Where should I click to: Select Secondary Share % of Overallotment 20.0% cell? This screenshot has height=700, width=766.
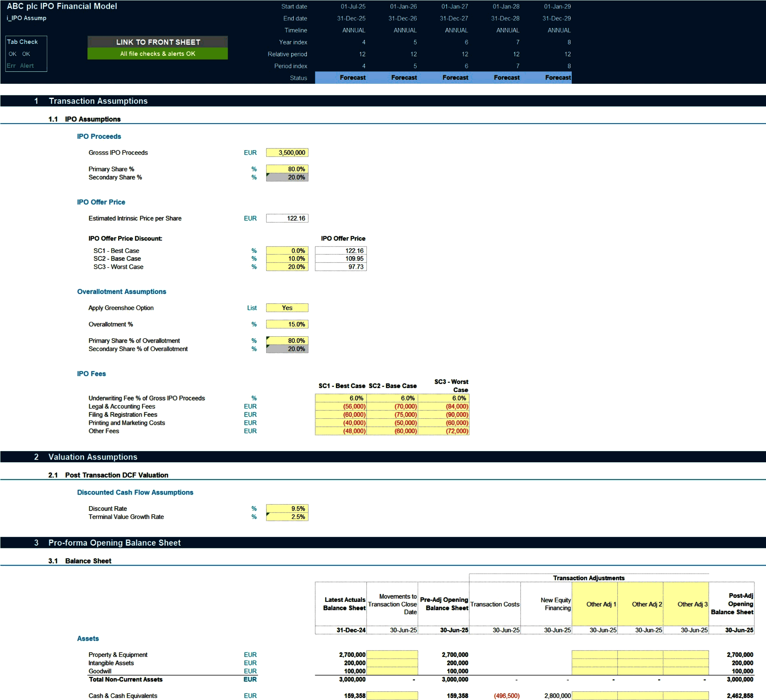point(287,349)
